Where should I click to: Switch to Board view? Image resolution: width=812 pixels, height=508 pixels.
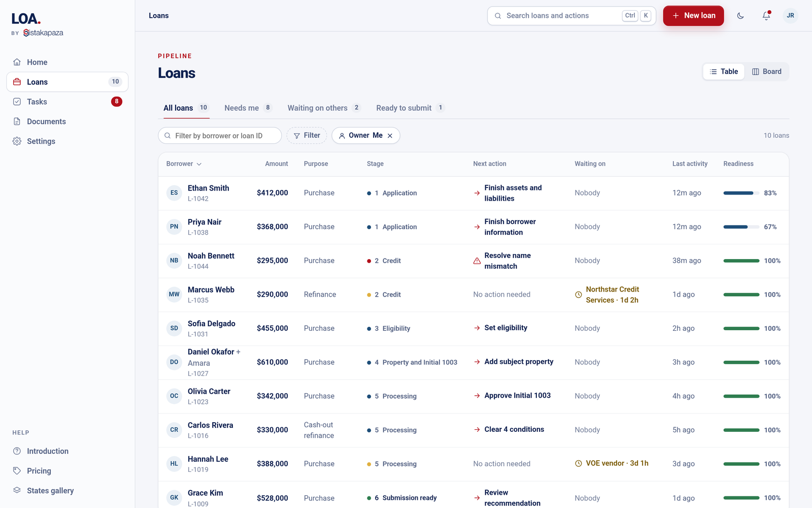[x=766, y=72]
